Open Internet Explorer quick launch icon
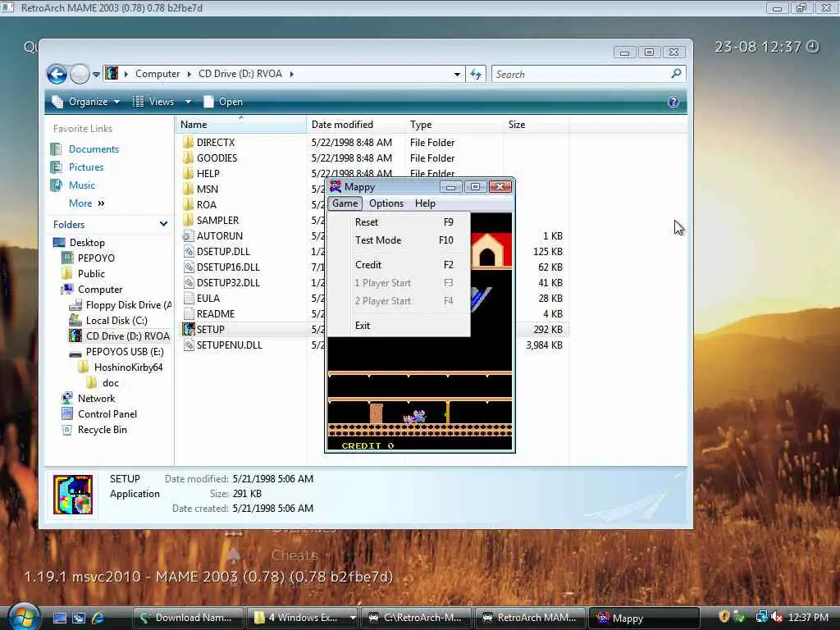This screenshot has width=840, height=630. [98, 618]
